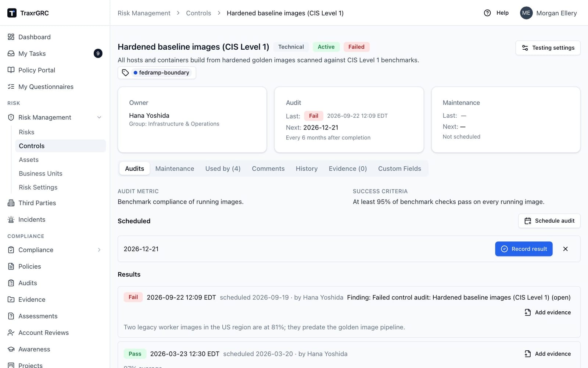Click the scheduled date 2026-12-21 row
588x368 pixels.
[x=349, y=249]
